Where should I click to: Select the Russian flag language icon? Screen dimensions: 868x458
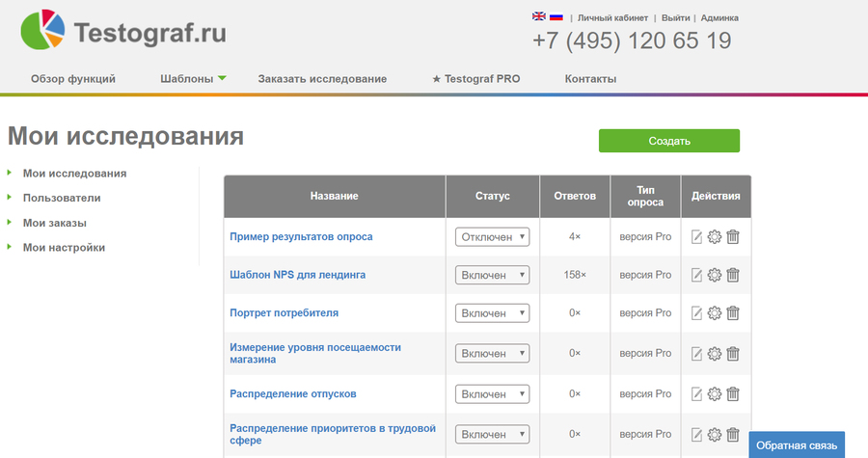pos(556,16)
